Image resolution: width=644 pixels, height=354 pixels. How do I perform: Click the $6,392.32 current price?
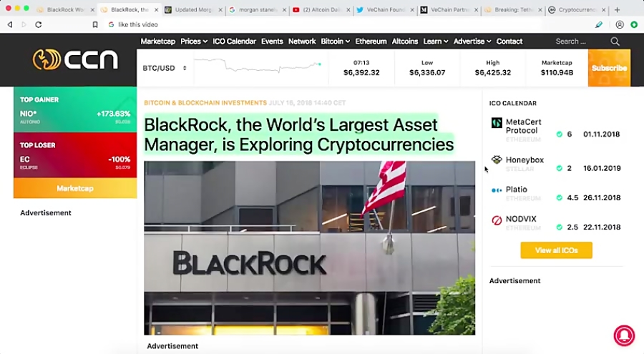(361, 73)
